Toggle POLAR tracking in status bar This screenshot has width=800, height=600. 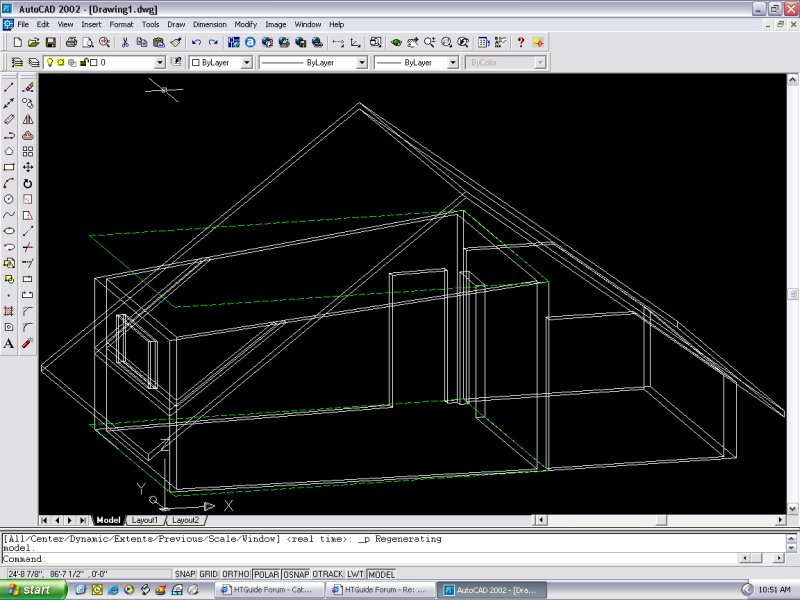click(266, 574)
